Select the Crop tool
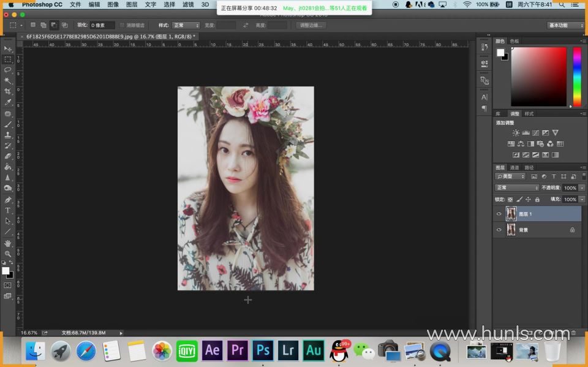 click(x=7, y=91)
